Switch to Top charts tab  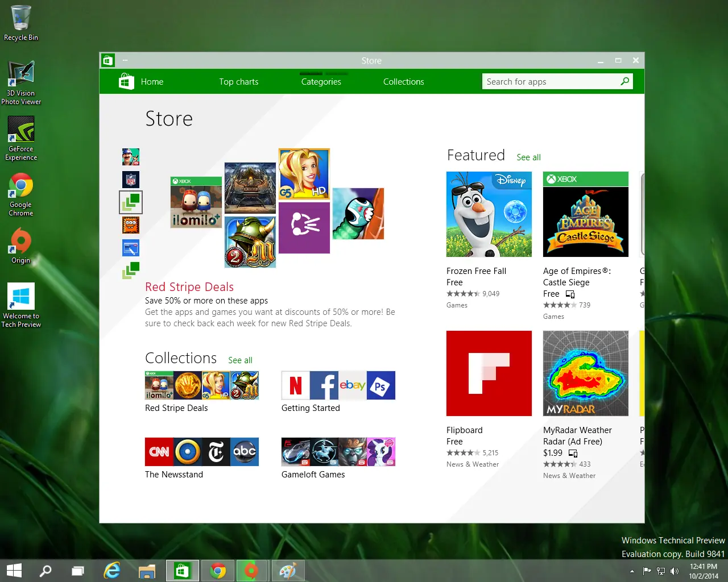[239, 82]
